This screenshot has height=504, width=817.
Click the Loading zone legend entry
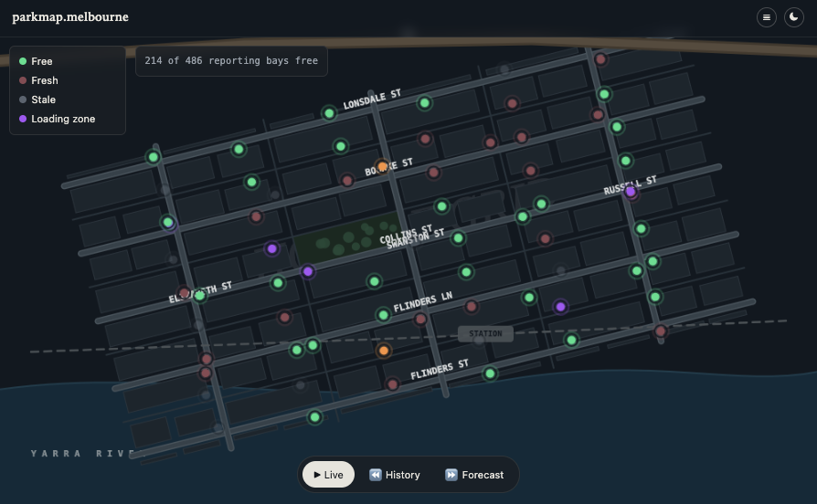(58, 119)
